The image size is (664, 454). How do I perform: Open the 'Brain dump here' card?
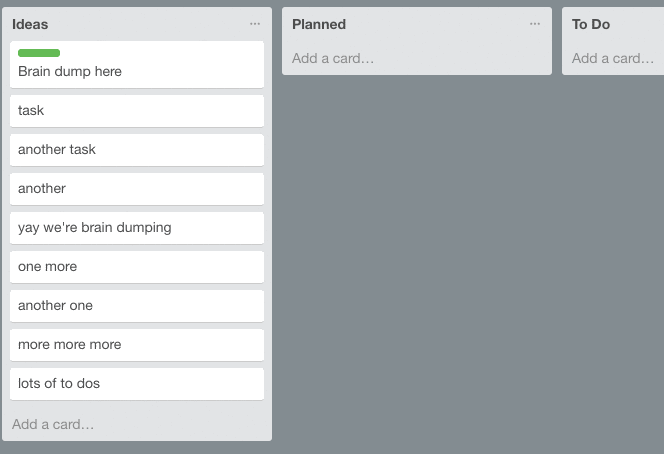137,65
